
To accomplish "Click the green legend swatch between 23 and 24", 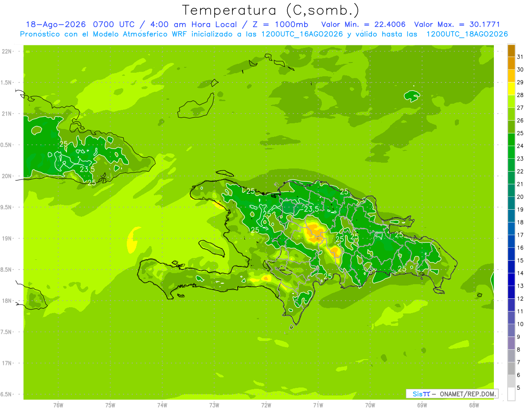I will pos(511,153).
